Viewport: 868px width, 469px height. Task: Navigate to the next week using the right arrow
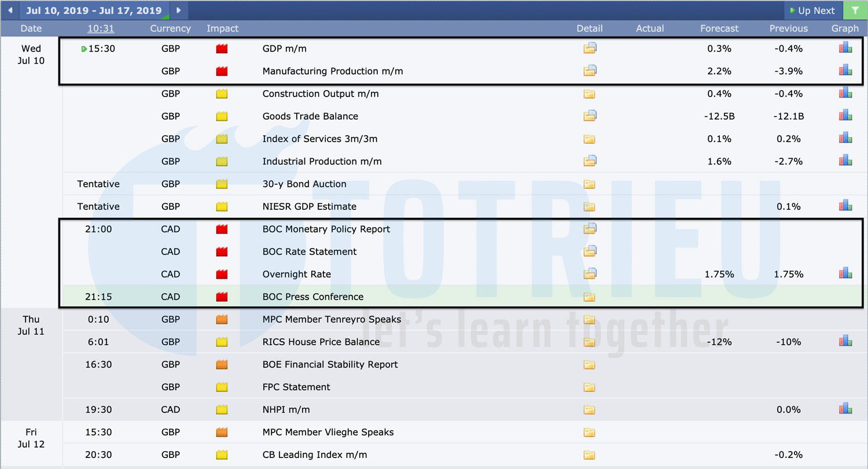click(178, 10)
